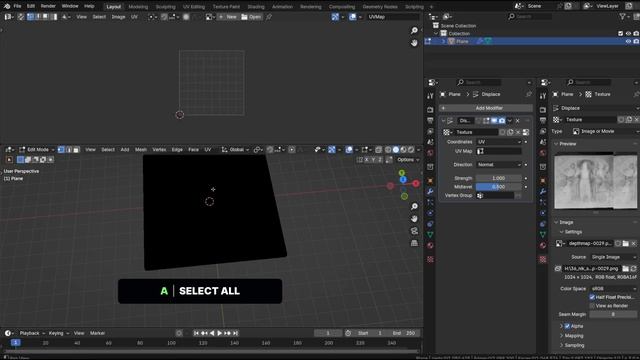Click open image folder icon beside depthmap field

(x=626, y=243)
